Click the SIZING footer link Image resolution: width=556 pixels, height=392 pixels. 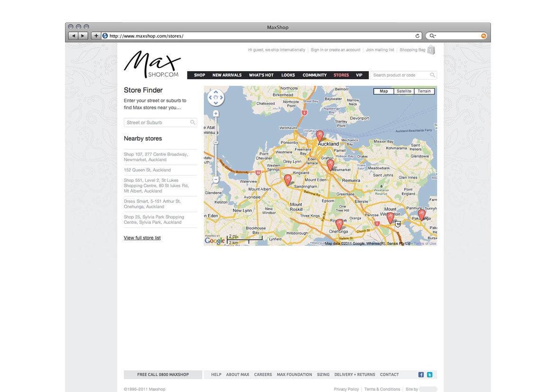(323, 374)
